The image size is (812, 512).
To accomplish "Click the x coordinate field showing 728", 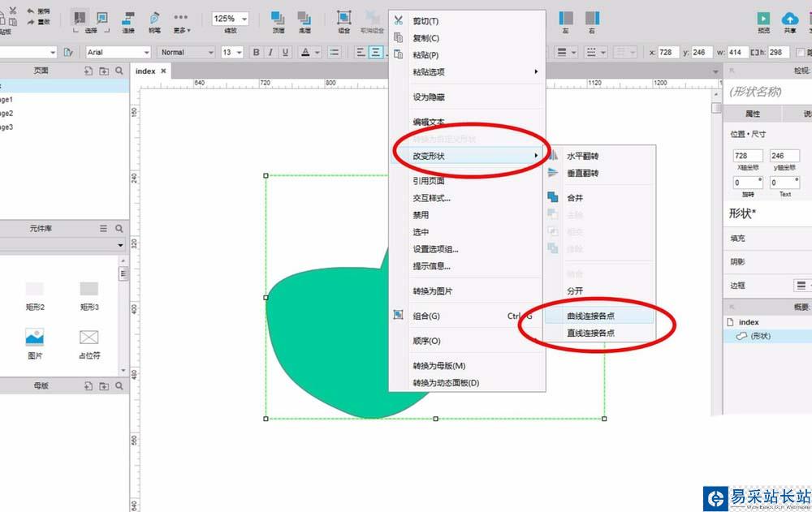I will click(x=668, y=52).
